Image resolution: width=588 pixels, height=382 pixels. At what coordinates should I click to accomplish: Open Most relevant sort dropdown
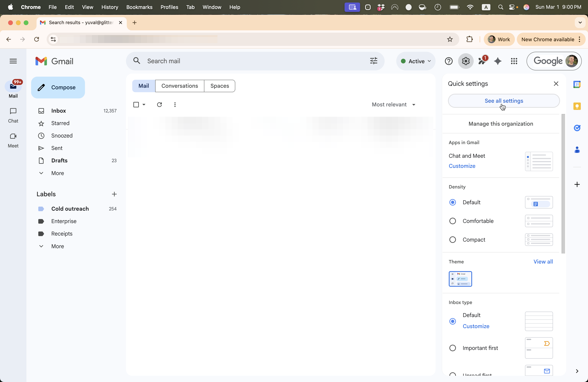pos(394,104)
